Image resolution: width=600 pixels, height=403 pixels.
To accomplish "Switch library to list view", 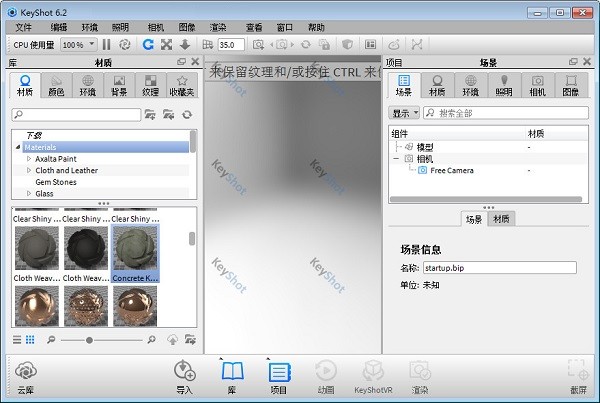I will point(17,339).
